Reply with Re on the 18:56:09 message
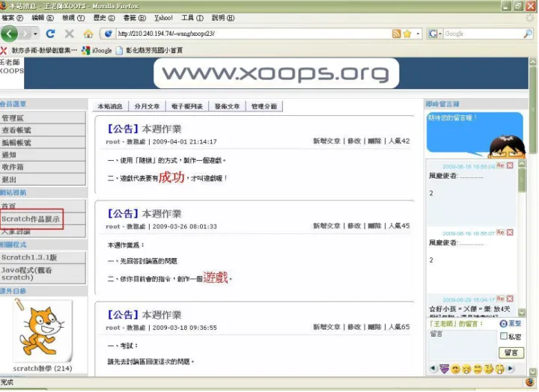The width and height of the screenshot is (539, 392). pyautogui.click(x=501, y=165)
